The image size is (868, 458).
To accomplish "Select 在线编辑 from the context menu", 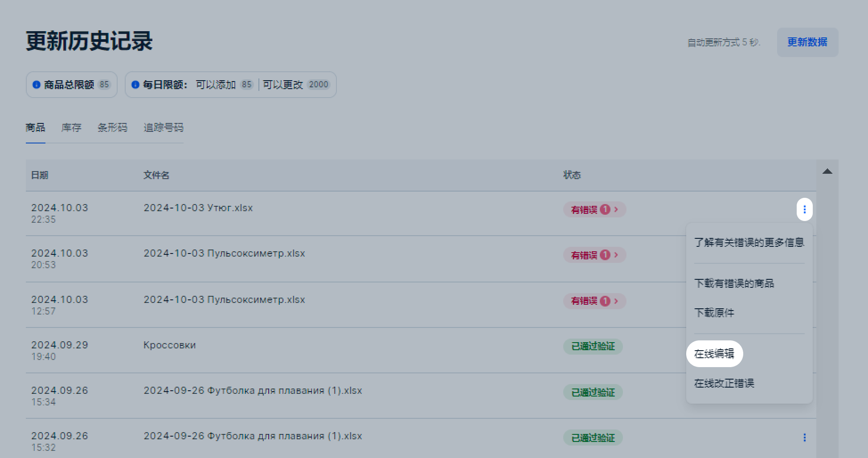I will 714,353.
